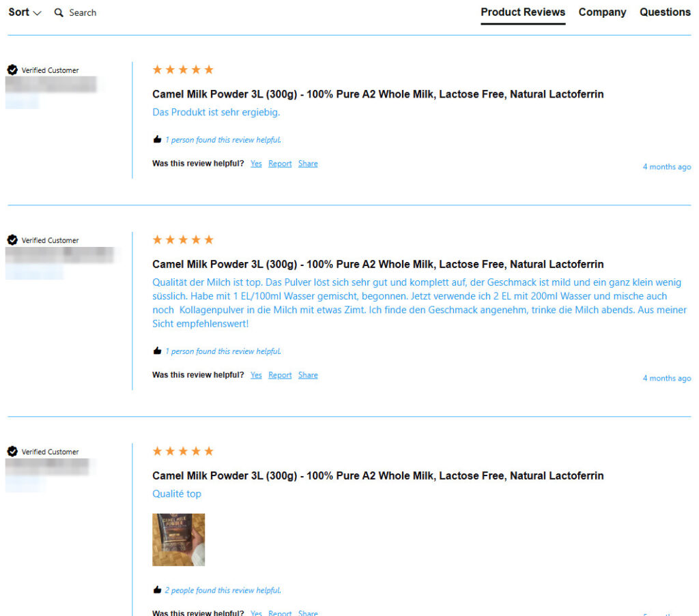The width and height of the screenshot is (699, 616).
Task: Click thumbs-up icon under 'Qualität der Milch' review
Action: coord(157,351)
